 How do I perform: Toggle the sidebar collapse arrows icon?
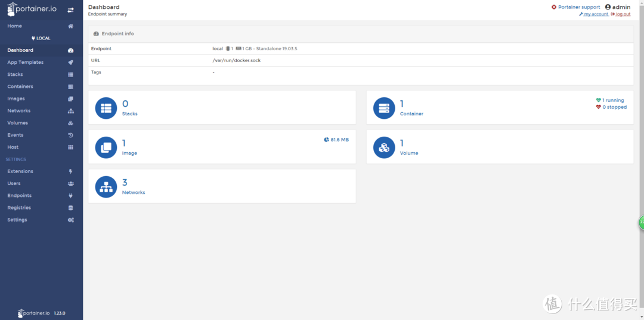pyautogui.click(x=70, y=10)
